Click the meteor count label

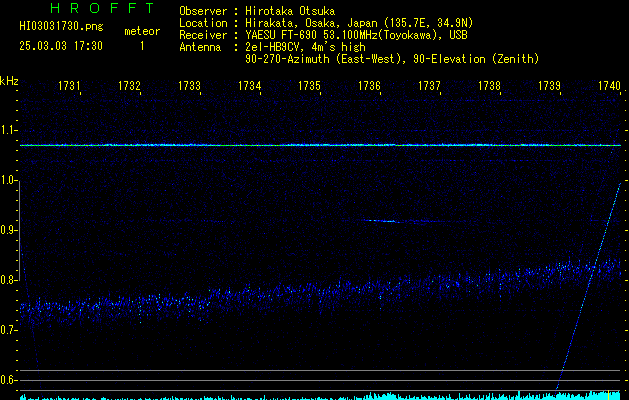tap(142, 31)
